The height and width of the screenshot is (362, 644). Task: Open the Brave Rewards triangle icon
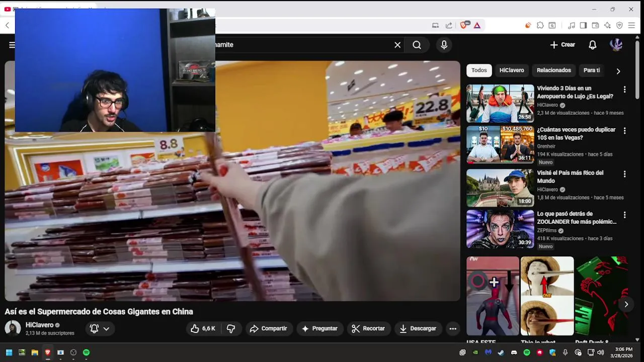point(477,25)
